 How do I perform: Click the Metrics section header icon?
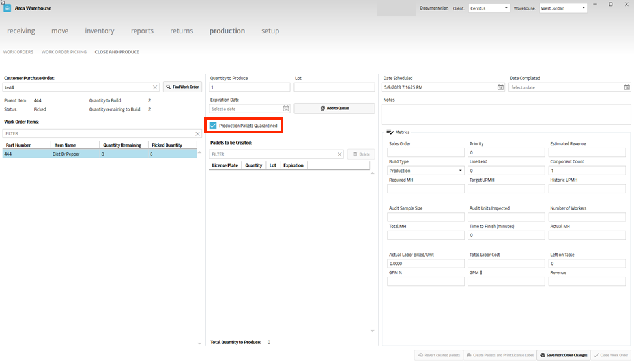pyautogui.click(x=390, y=132)
